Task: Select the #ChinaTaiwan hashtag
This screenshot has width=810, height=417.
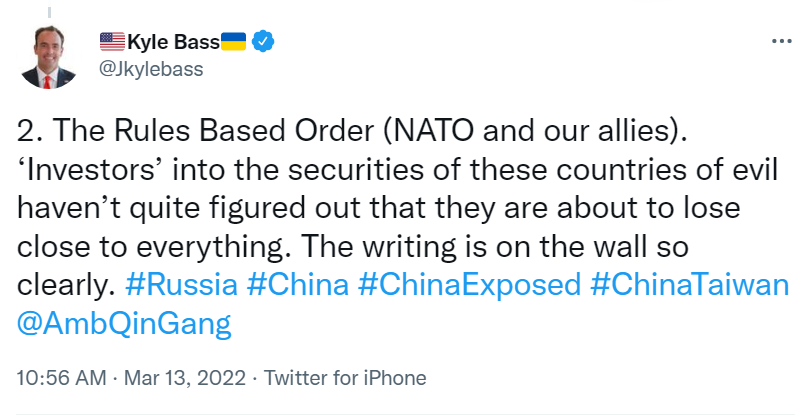Action: pos(683,285)
